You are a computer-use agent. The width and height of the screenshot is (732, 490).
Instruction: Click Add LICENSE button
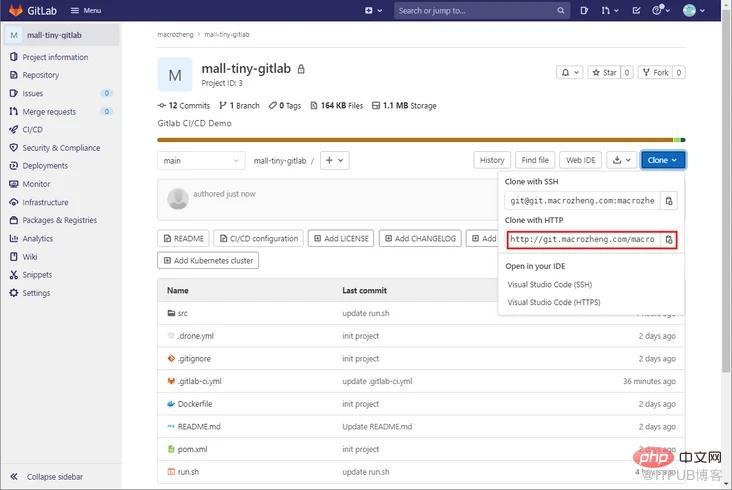coord(341,238)
